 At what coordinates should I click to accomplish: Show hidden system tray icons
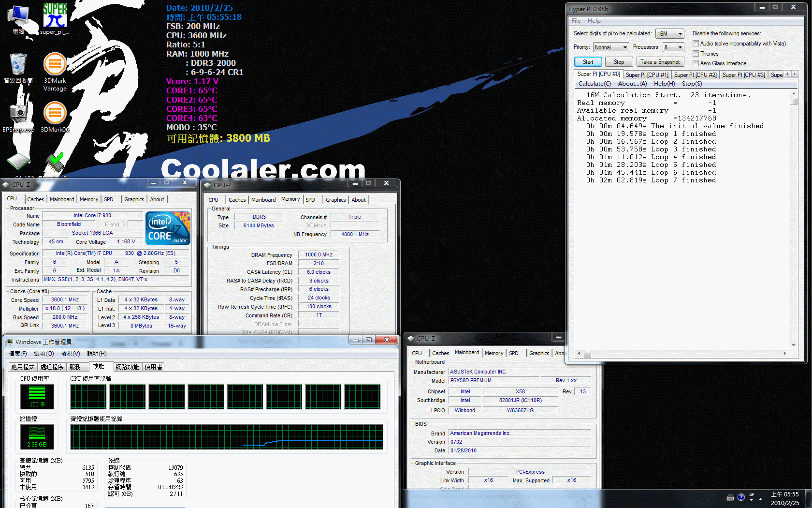click(x=761, y=498)
